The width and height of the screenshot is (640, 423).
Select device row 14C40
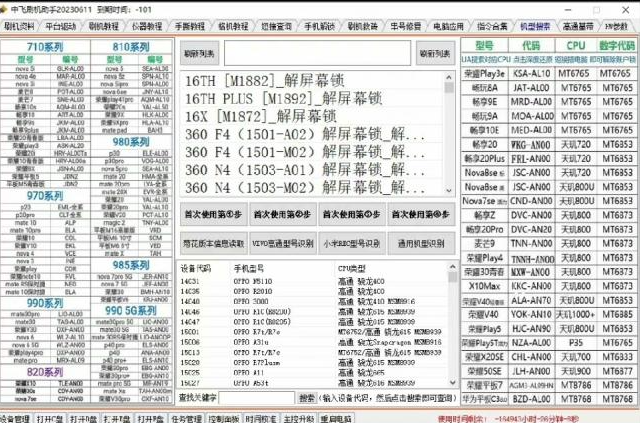(x=312, y=301)
